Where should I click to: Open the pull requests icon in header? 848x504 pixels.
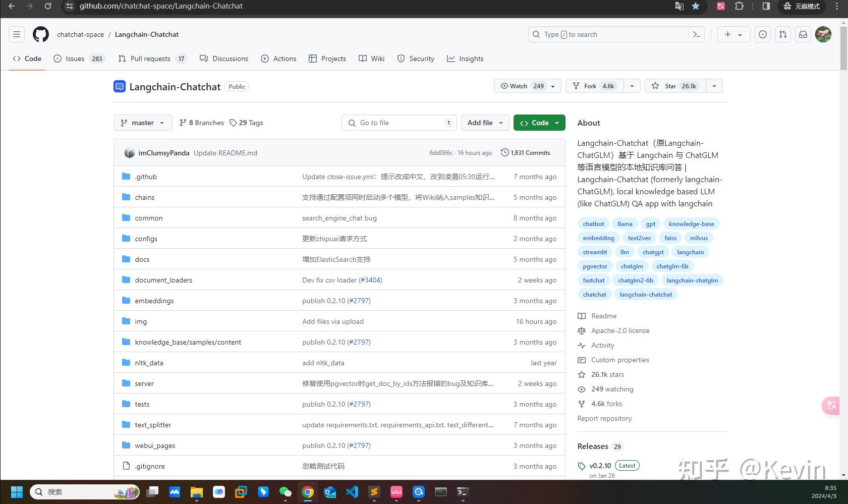783,34
